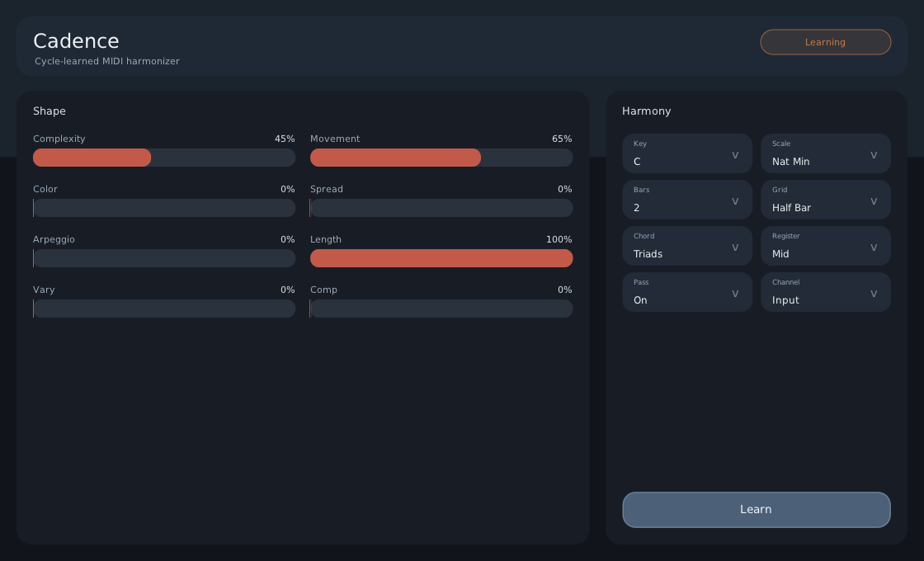Viewport: 924px width, 561px height.
Task: Set the Vary slider
Action: tap(164, 309)
